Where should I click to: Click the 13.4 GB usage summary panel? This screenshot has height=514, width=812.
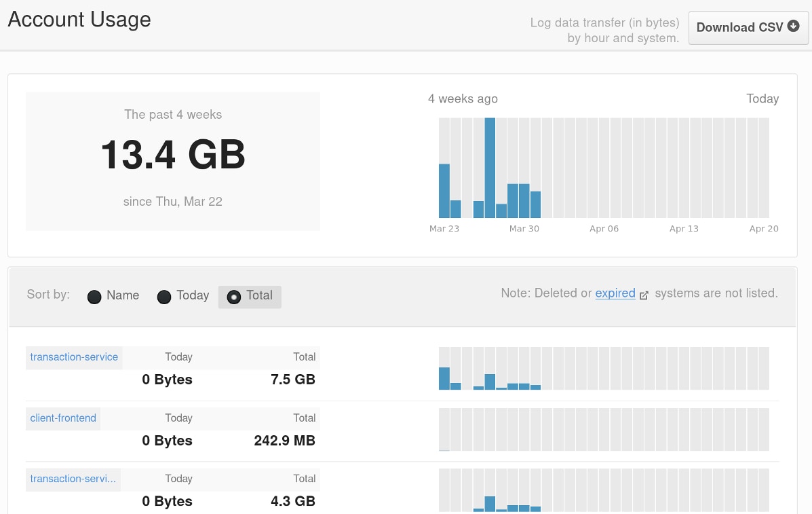[x=172, y=160]
